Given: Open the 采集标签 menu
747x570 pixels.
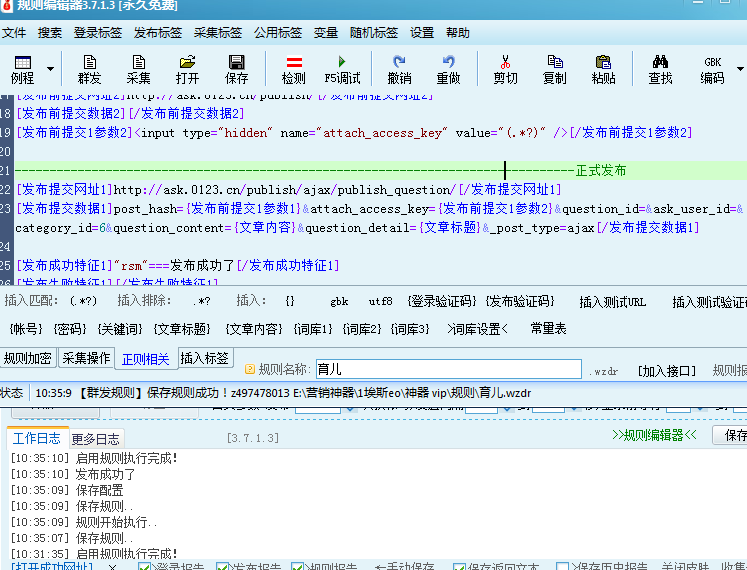Looking at the screenshot, I should 218,32.
